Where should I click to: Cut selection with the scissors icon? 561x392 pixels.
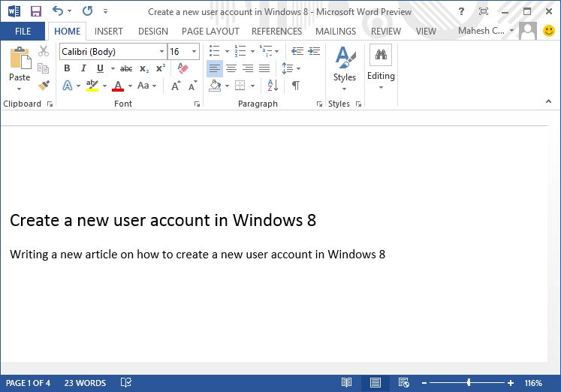[44, 51]
